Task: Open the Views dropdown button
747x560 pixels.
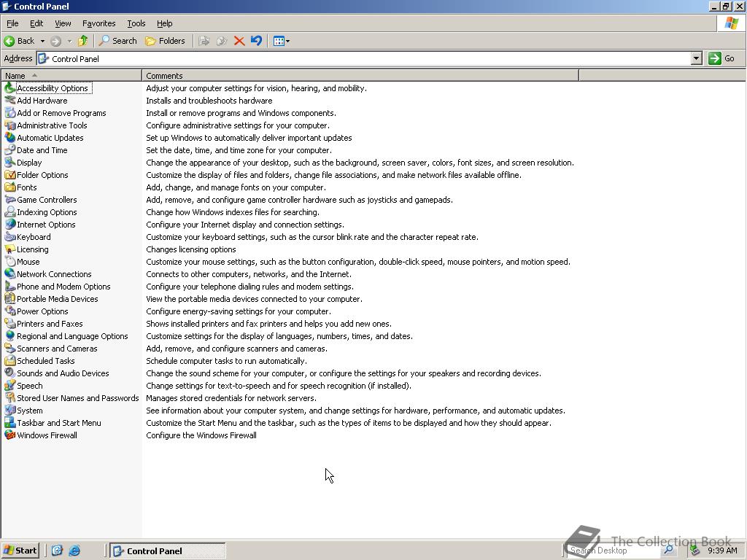Action: (282, 41)
